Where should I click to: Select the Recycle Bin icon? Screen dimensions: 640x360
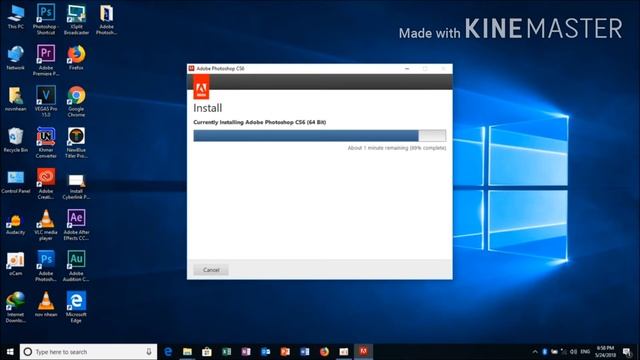(16, 140)
